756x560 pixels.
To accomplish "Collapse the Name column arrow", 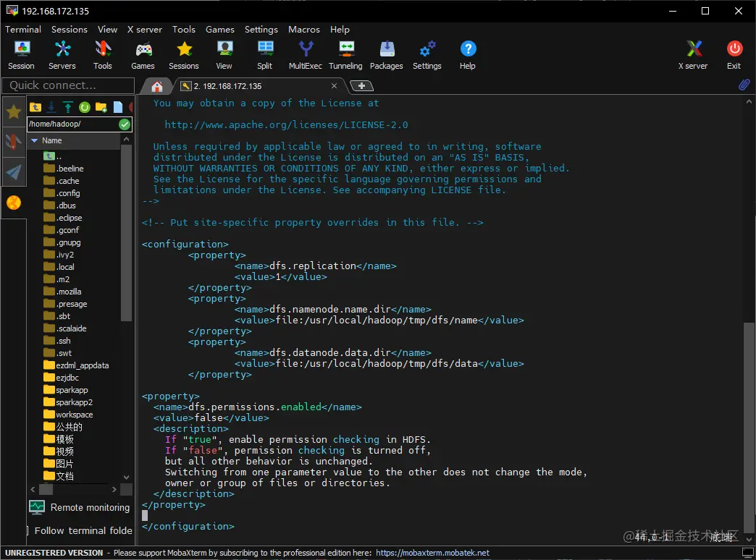I will pyautogui.click(x=34, y=140).
